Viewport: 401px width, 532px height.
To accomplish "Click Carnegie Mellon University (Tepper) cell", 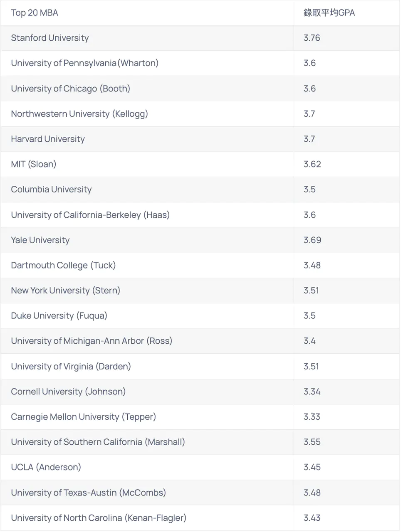I will [x=83, y=417].
